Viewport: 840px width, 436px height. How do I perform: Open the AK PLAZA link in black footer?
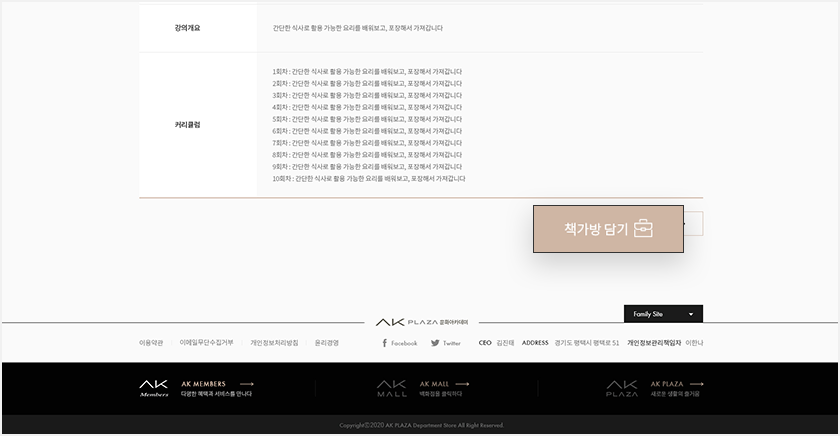coord(667,384)
